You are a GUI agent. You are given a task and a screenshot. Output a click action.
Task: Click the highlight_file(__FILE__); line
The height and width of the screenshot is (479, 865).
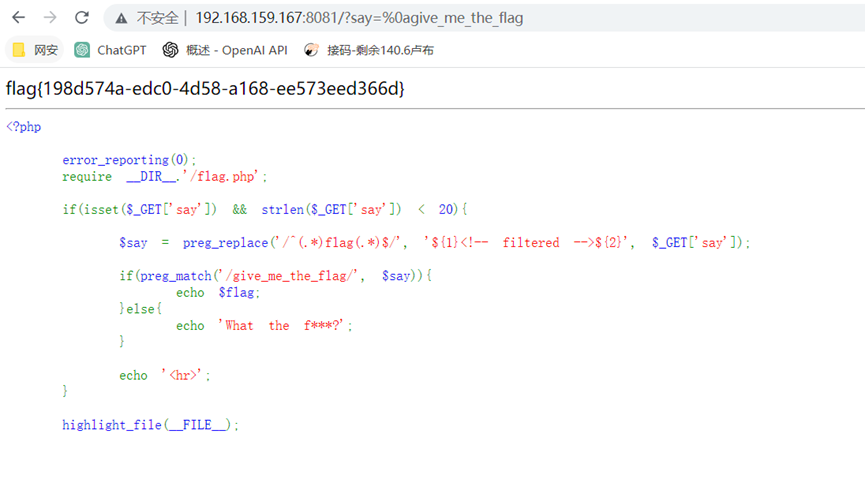click(x=151, y=425)
